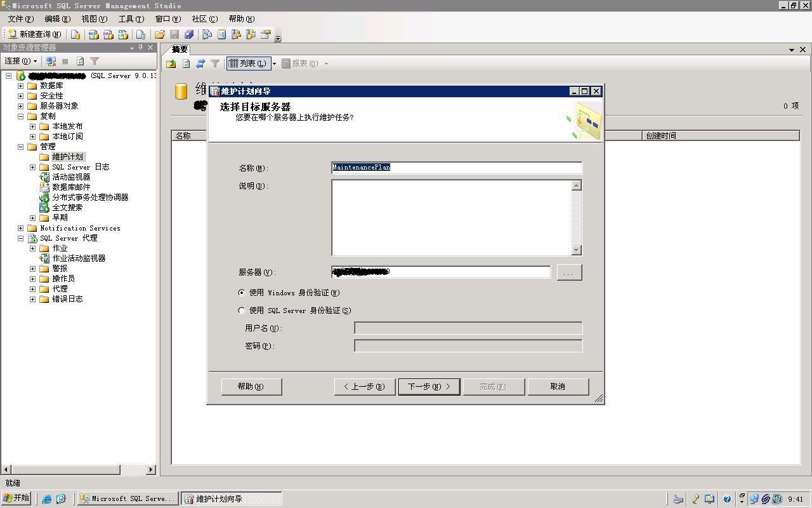
Task: Click the Refresh icon in Object Explorer toolbar
Action: [79, 61]
